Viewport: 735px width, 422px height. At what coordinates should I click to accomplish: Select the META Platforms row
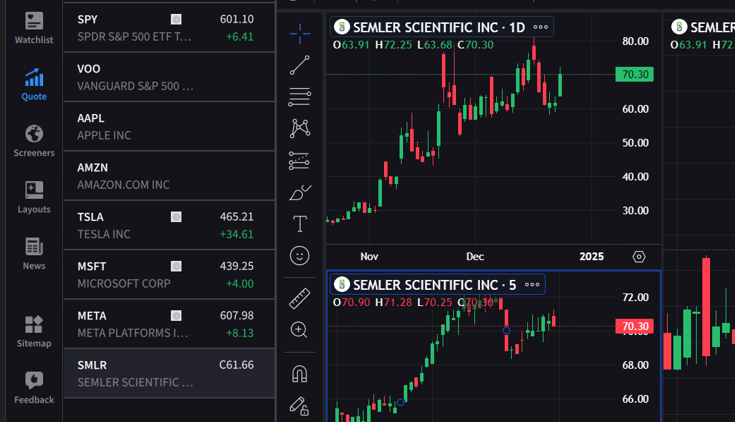click(x=169, y=324)
